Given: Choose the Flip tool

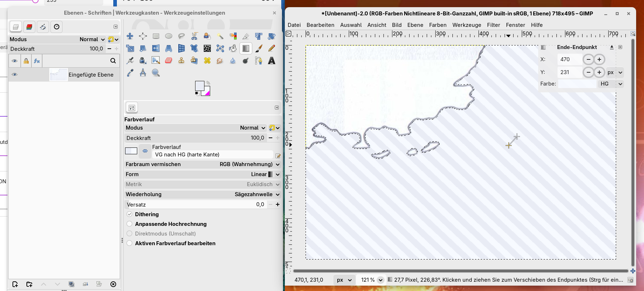Looking at the screenshot, I should click(156, 48).
